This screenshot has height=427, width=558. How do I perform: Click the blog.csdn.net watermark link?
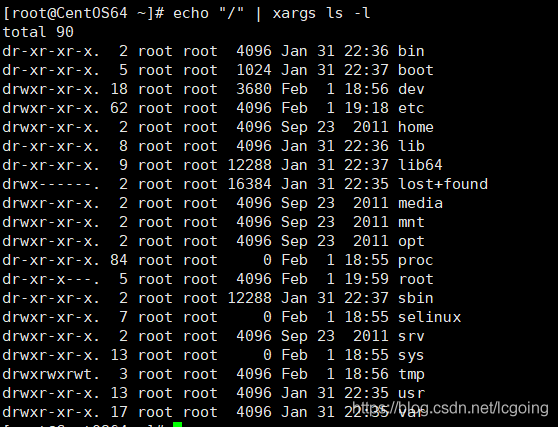click(x=450, y=408)
